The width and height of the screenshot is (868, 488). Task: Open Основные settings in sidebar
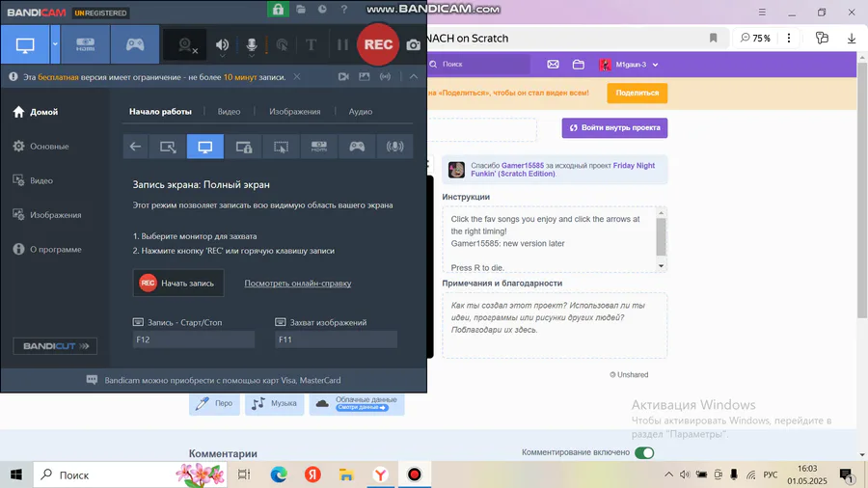tap(41, 146)
